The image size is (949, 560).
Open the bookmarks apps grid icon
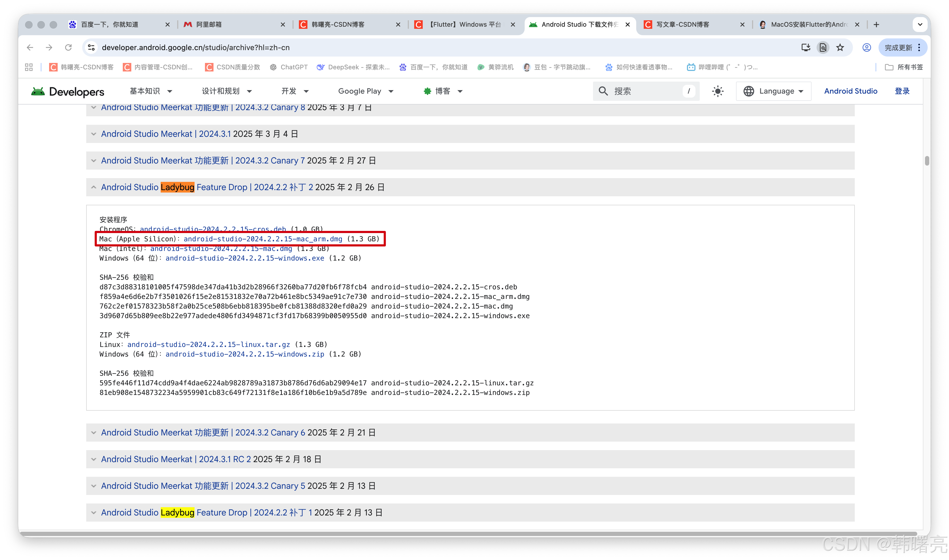coord(29,67)
